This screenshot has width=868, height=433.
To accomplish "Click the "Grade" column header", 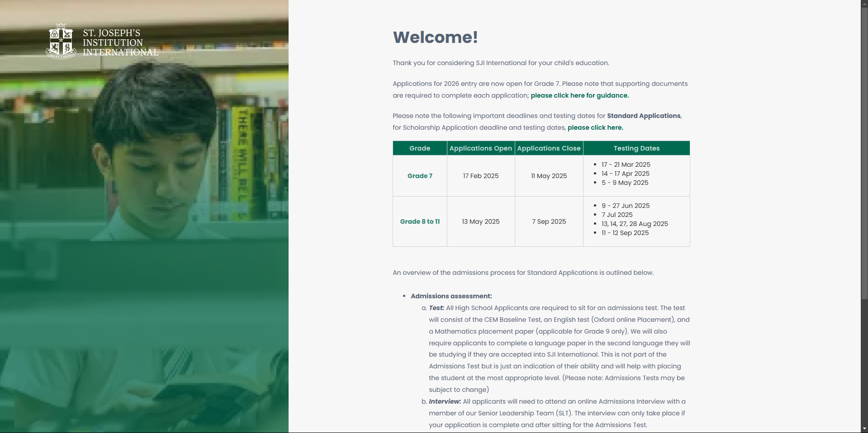I will (420, 148).
